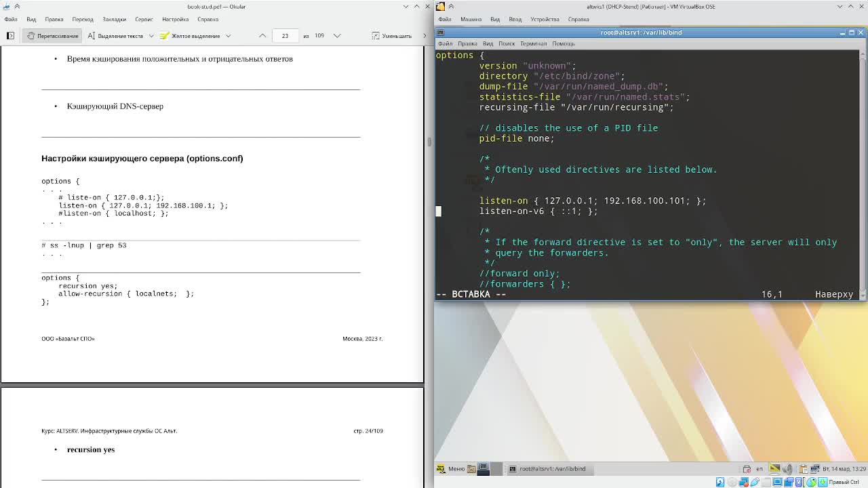This screenshot has height=488, width=868.
Task: Open the VirtualBox Машина menu
Action: click(471, 19)
